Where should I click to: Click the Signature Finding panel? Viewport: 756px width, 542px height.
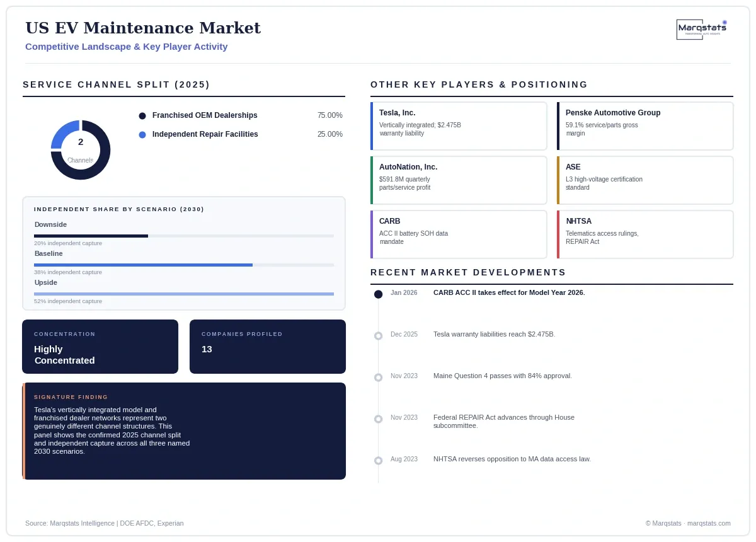[184, 431]
